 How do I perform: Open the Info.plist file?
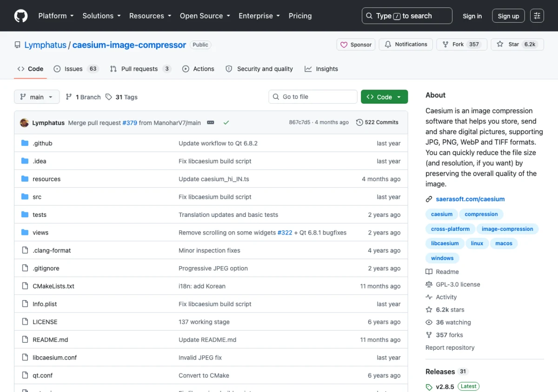(x=45, y=304)
